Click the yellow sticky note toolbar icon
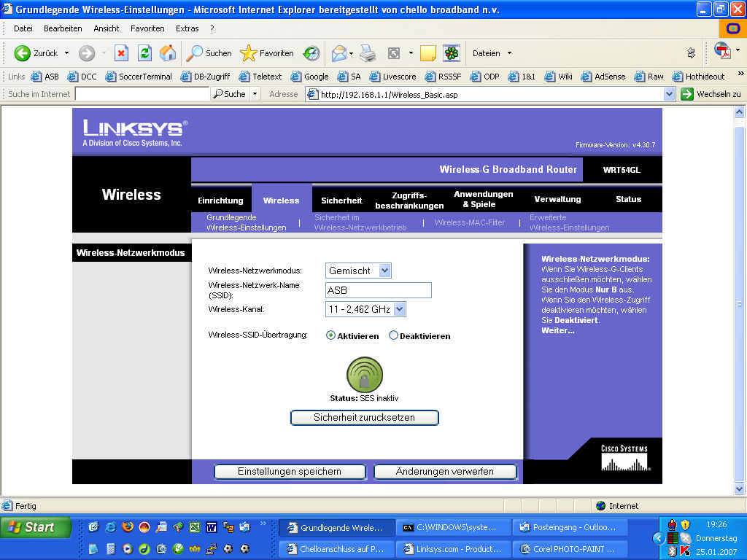The width and height of the screenshot is (747, 560). point(427,53)
